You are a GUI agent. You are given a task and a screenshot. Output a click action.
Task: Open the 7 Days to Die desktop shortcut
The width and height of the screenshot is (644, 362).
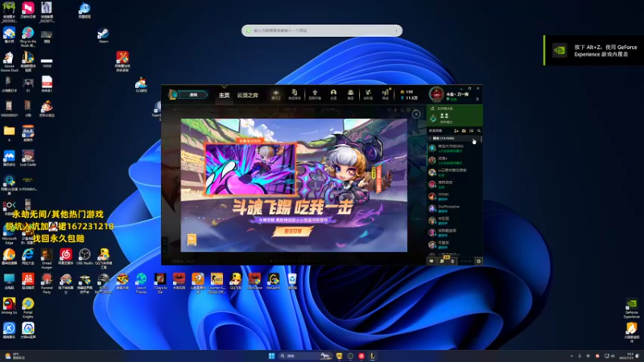click(x=160, y=283)
